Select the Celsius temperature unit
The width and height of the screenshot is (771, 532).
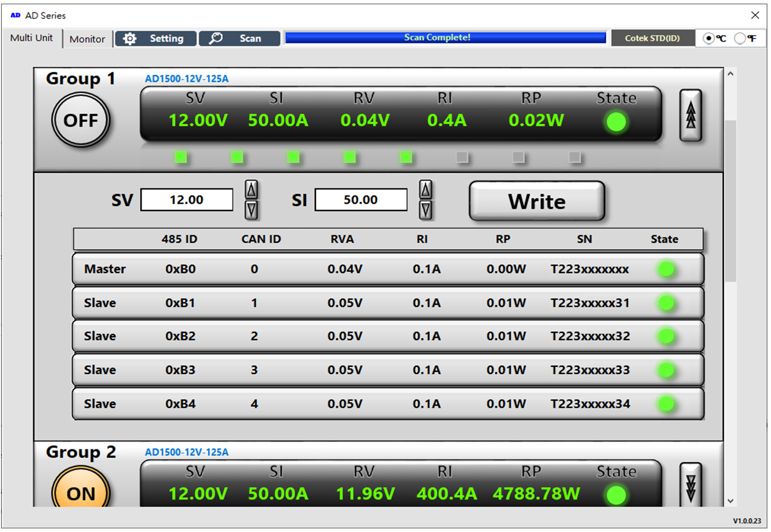point(708,39)
